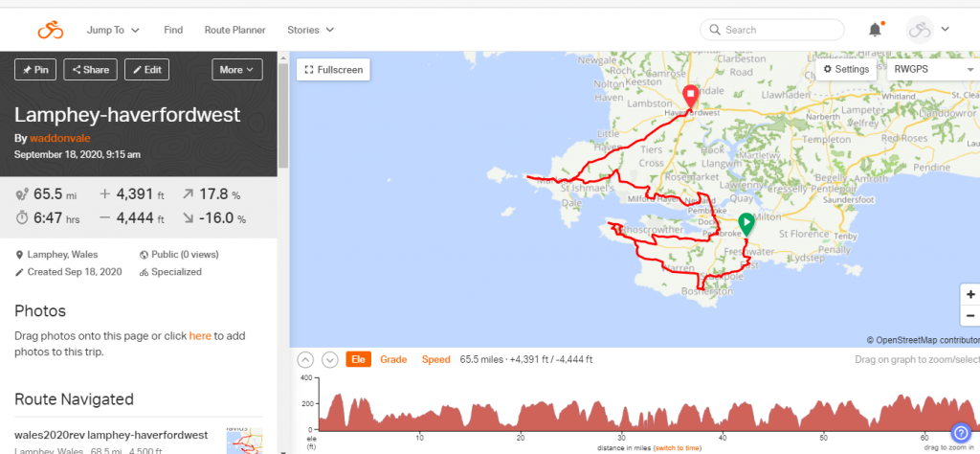Image resolution: width=980 pixels, height=454 pixels.
Task: Open the More dropdown menu
Action: click(236, 69)
